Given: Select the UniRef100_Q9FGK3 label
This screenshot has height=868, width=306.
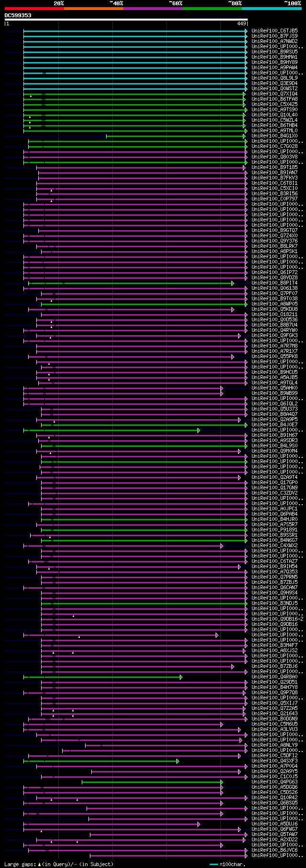Looking at the screenshot, I should point(274,335).
